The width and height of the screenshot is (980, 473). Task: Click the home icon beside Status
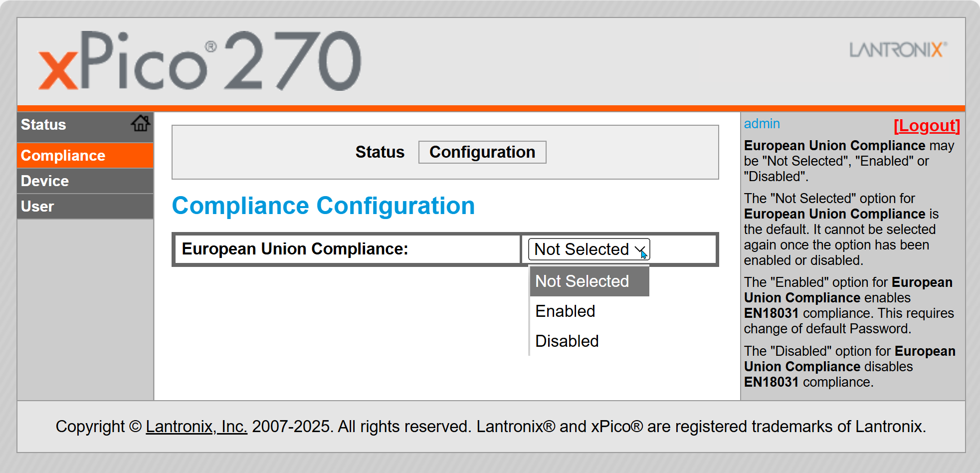pos(140,123)
